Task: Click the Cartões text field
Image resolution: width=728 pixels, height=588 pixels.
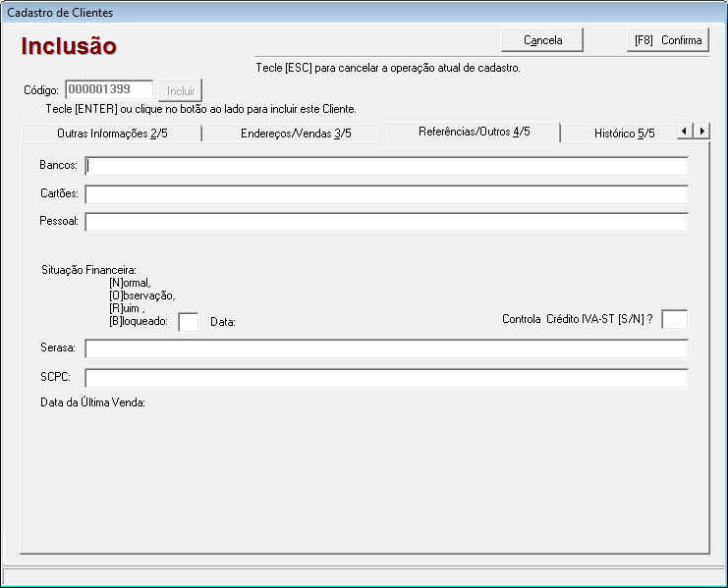Action: [x=386, y=193]
